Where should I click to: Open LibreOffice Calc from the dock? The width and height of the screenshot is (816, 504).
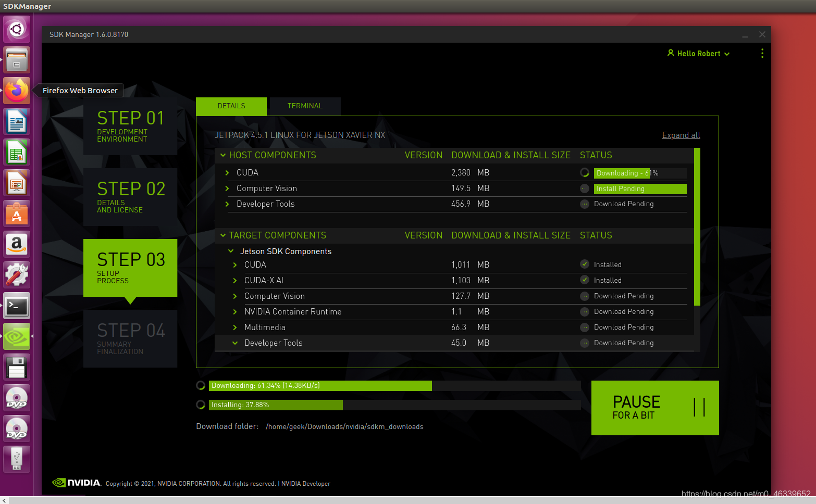tap(17, 153)
